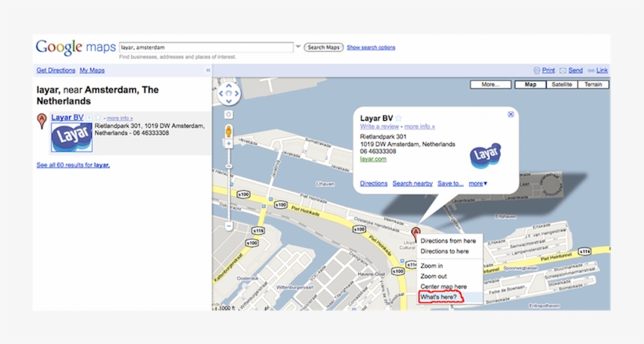Click the Piet Heintunnel road label
Viewport: 644px width, 344px height.
click(556, 258)
